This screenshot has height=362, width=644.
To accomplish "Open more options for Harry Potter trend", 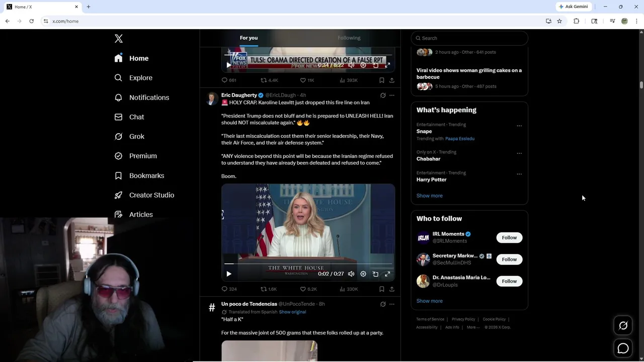I will click(519, 174).
